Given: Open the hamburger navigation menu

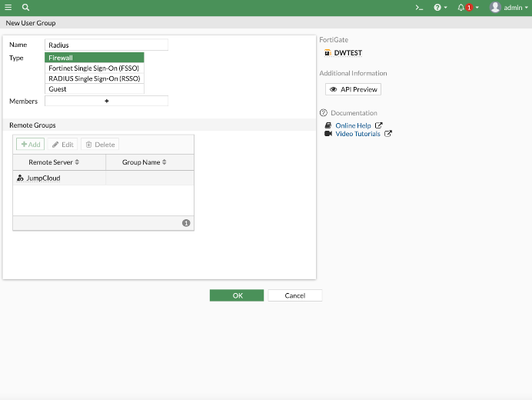Looking at the screenshot, I should 8,7.
